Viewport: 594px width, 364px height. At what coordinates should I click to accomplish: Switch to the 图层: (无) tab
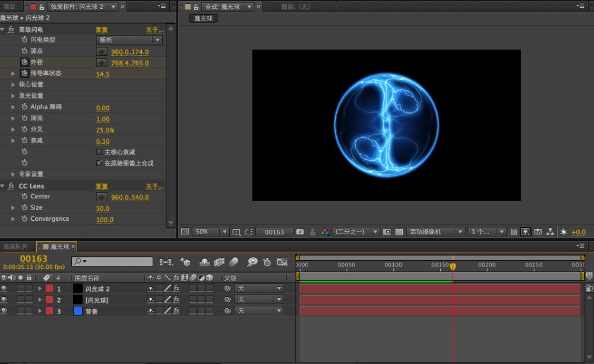pos(296,7)
